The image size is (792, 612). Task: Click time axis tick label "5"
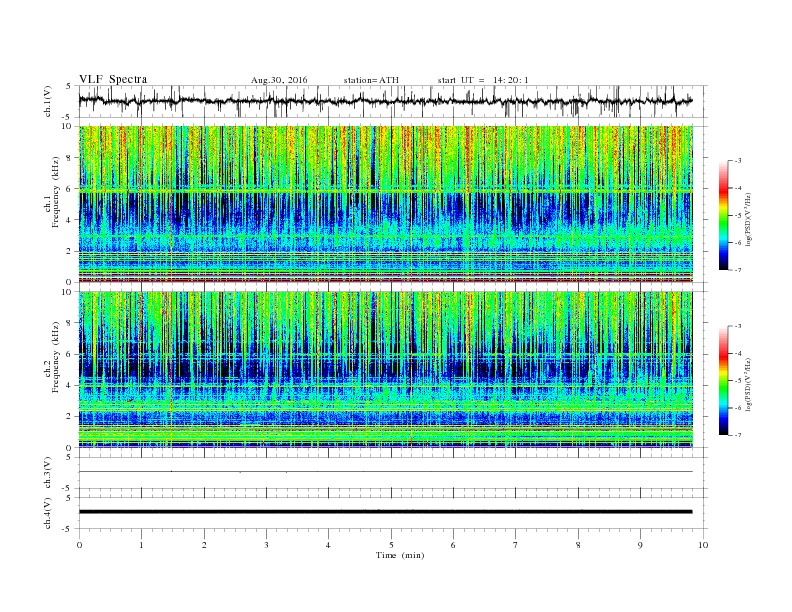[391, 545]
